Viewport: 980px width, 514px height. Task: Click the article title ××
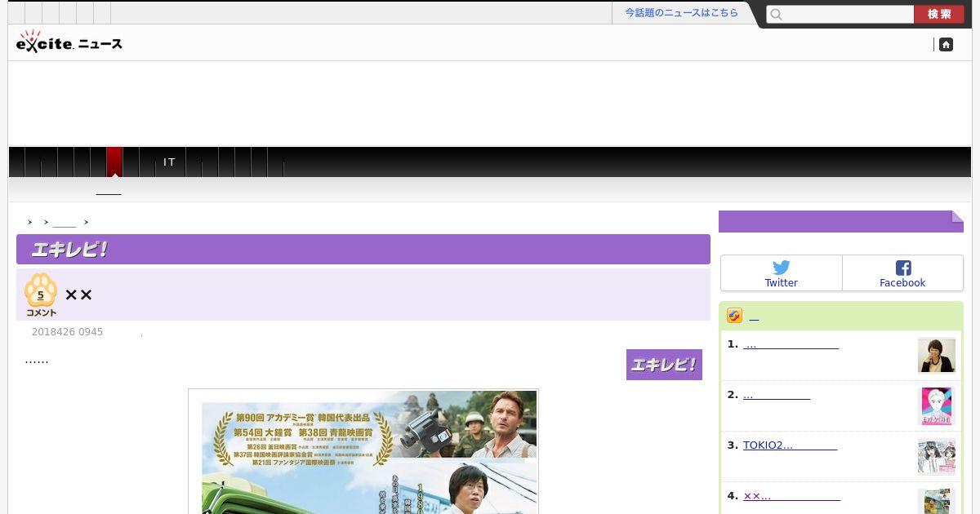78,295
